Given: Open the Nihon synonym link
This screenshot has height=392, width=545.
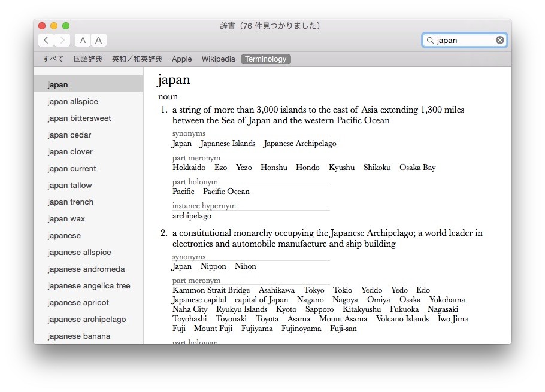Looking at the screenshot, I should click(246, 266).
